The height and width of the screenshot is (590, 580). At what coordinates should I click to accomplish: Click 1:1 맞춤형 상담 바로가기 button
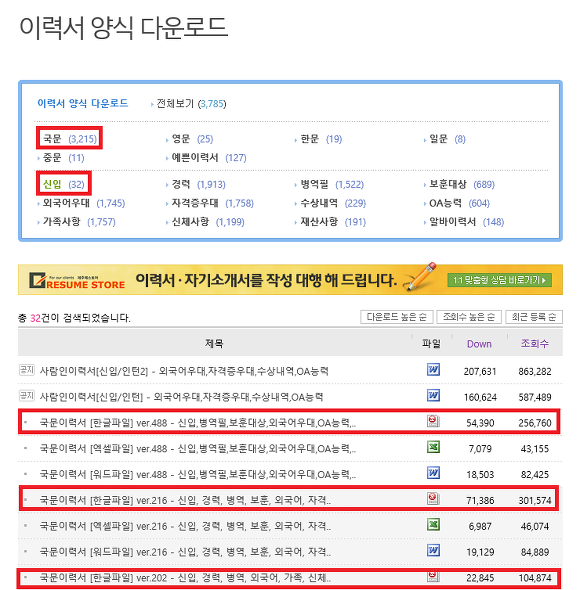click(x=499, y=280)
